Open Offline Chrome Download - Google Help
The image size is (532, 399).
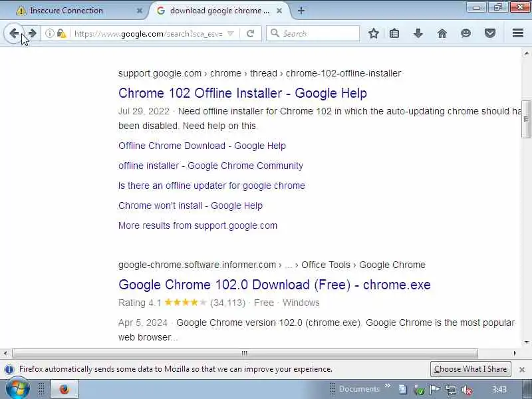(202, 146)
